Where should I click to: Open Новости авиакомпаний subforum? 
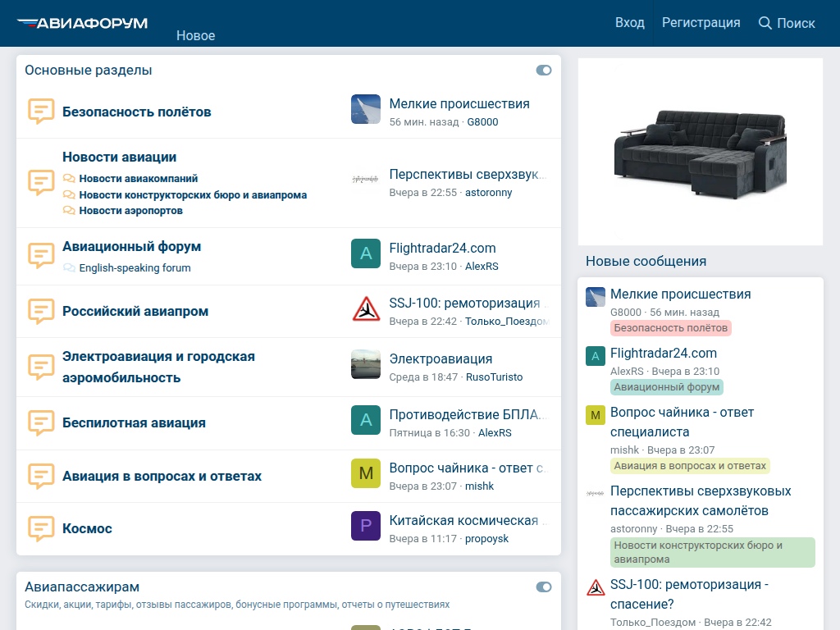(x=138, y=178)
